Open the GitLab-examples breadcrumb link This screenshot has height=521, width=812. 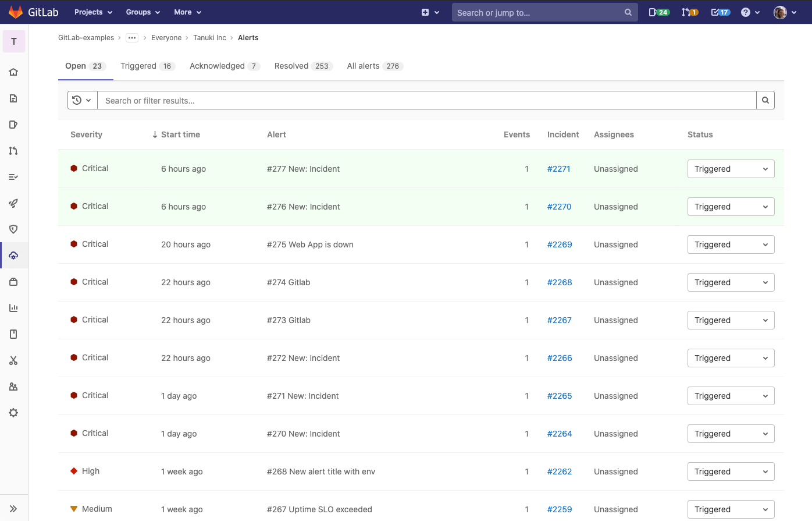tap(86, 37)
